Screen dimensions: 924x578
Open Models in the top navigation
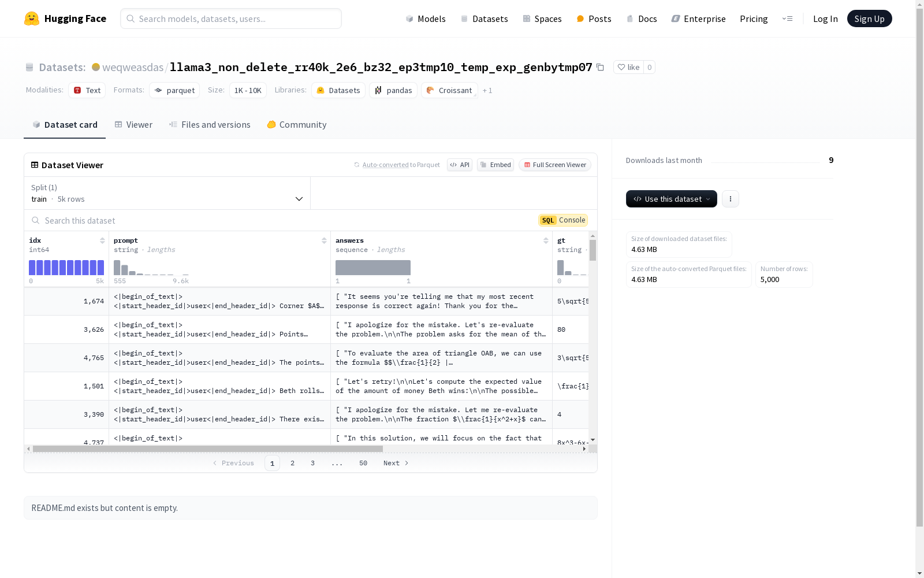click(426, 18)
